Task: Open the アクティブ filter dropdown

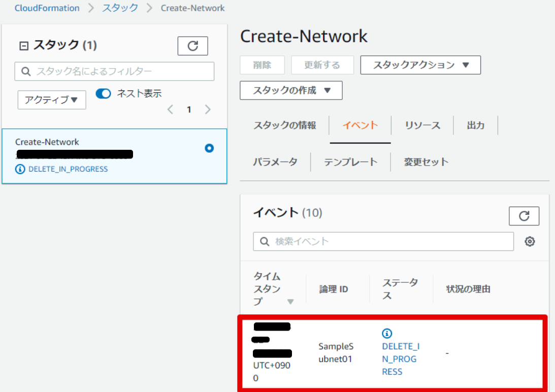Action: tap(51, 100)
